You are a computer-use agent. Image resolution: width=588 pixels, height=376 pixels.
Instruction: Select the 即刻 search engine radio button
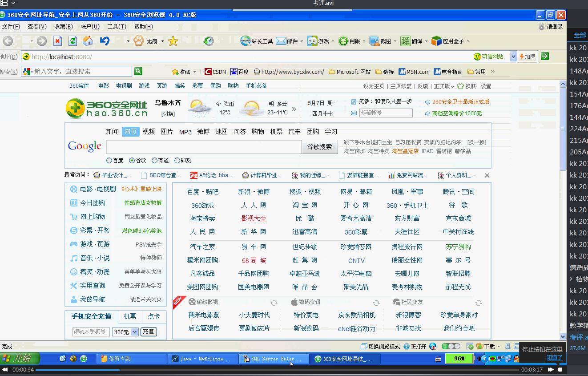tap(177, 161)
